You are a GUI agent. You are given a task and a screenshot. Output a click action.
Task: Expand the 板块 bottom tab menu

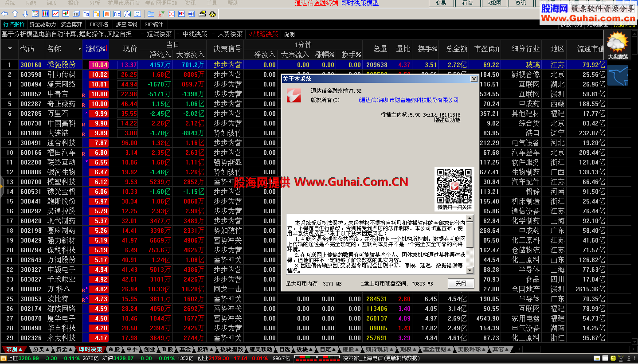point(305,349)
